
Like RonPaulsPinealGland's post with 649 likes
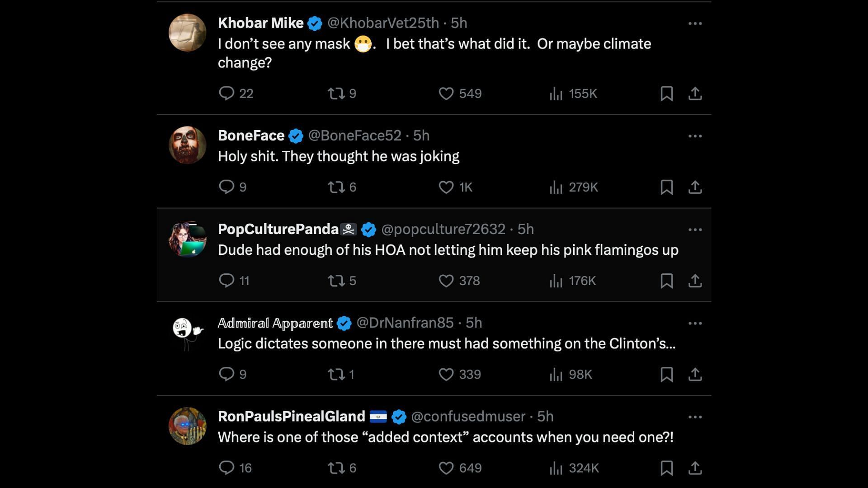(446, 468)
